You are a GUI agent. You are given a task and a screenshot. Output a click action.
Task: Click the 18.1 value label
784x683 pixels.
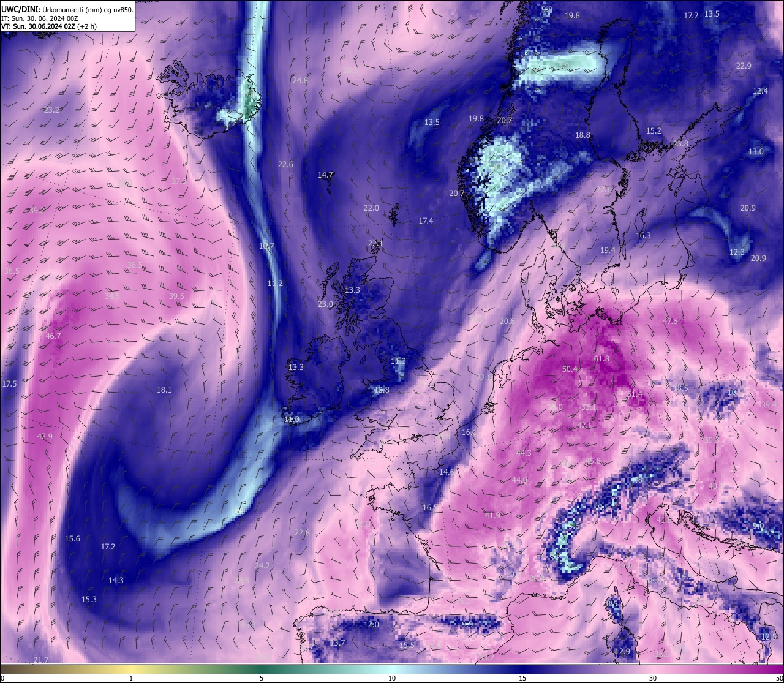(x=164, y=390)
